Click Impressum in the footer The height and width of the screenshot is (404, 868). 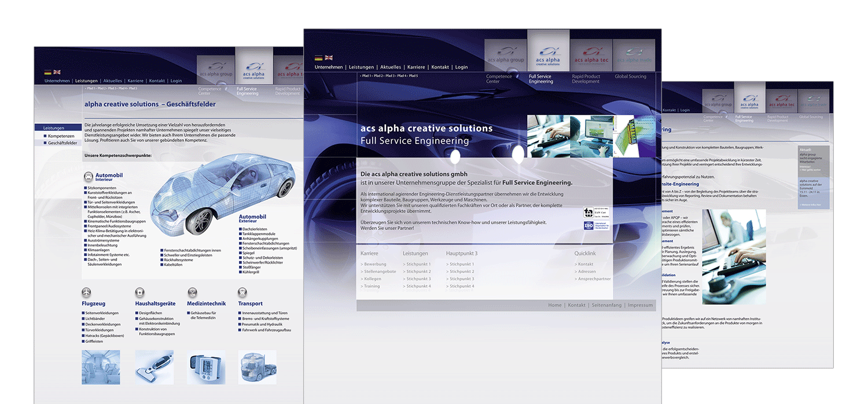[x=640, y=305]
